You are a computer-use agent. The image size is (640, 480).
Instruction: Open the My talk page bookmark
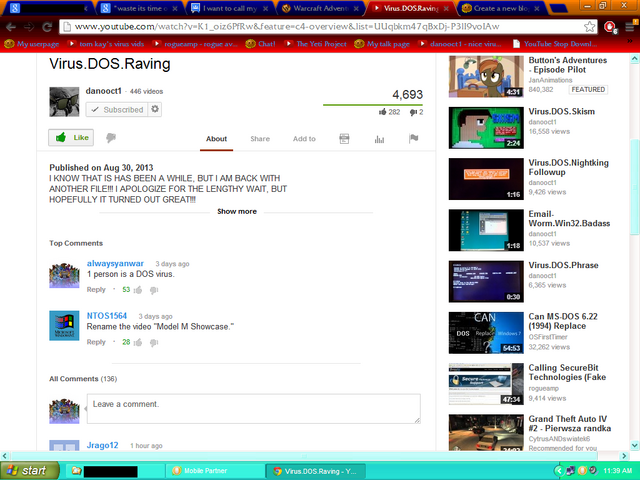click(x=382, y=44)
